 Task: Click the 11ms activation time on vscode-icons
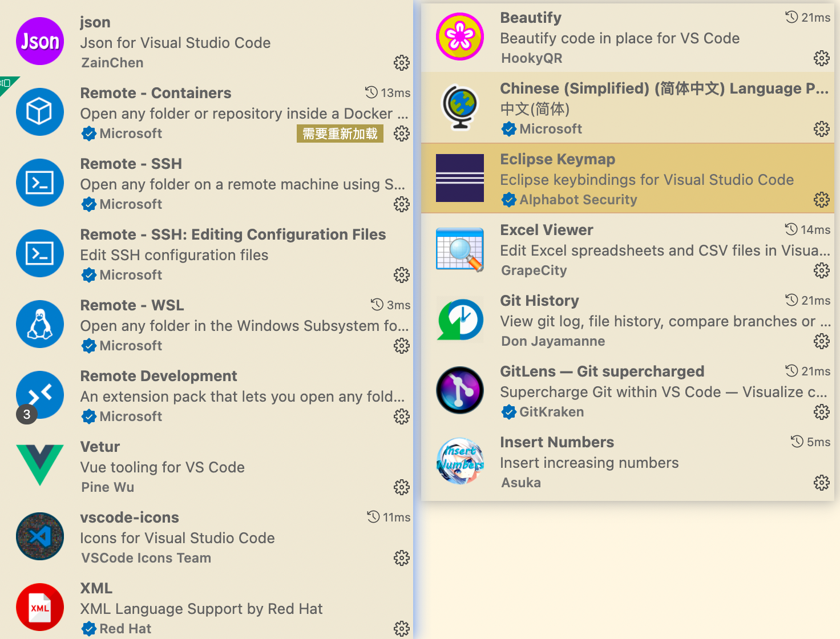(389, 517)
